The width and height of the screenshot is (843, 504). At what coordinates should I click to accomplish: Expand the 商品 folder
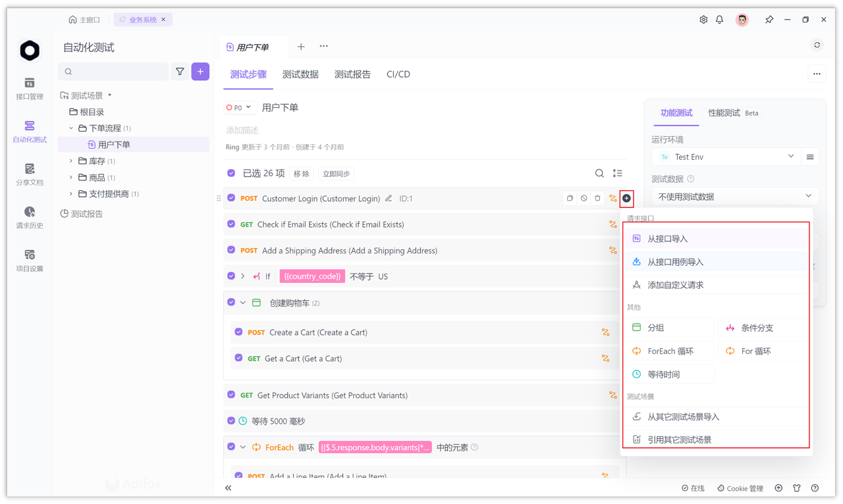point(71,178)
